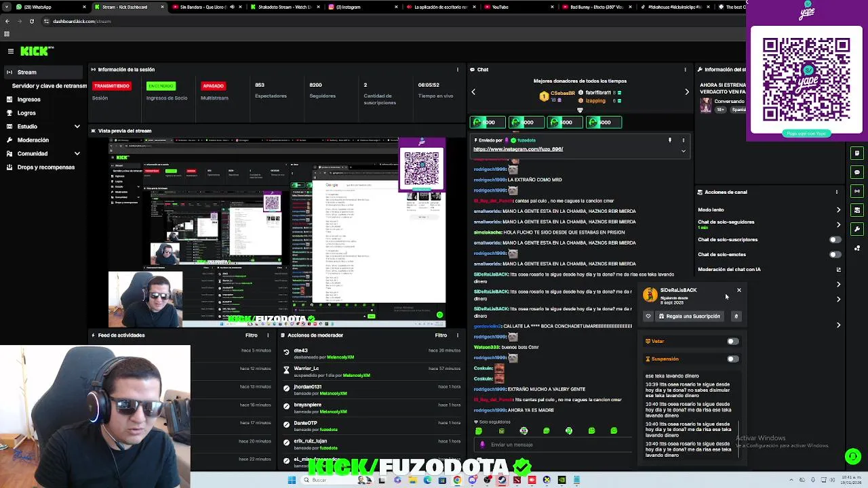Open the green headset support bubble
Viewport: 868px width, 488px height.
tap(853, 456)
